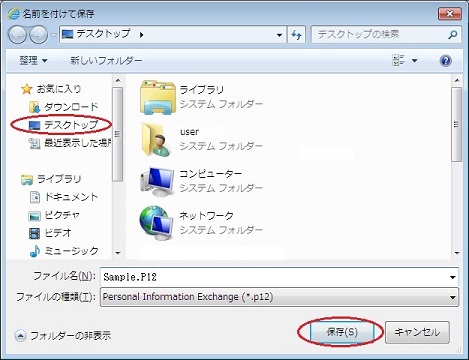Select the user folder icon in file list

(x=157, y=139)
